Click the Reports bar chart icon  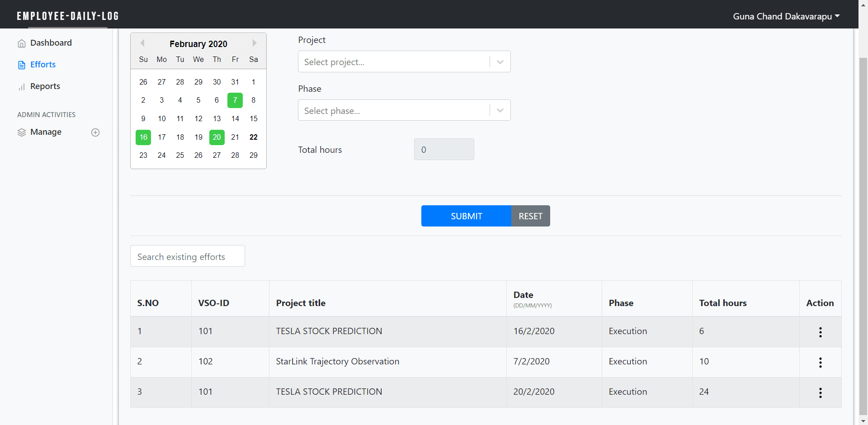21,87
